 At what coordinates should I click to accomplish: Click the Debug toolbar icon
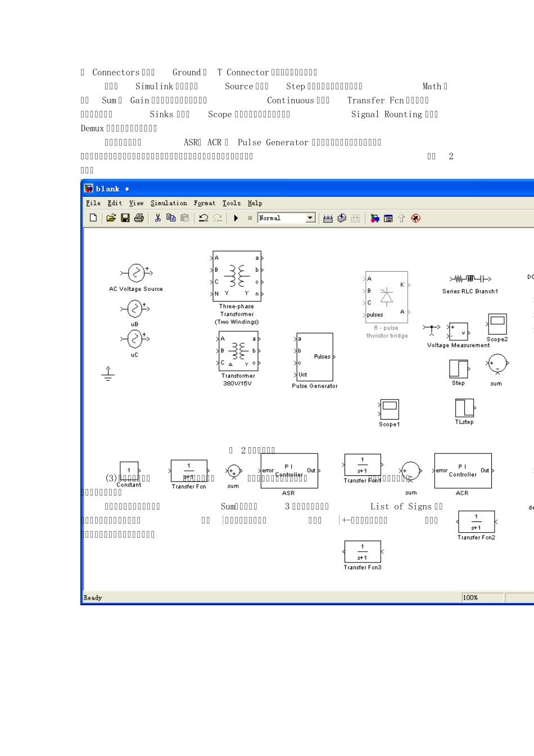click(415, 218)
